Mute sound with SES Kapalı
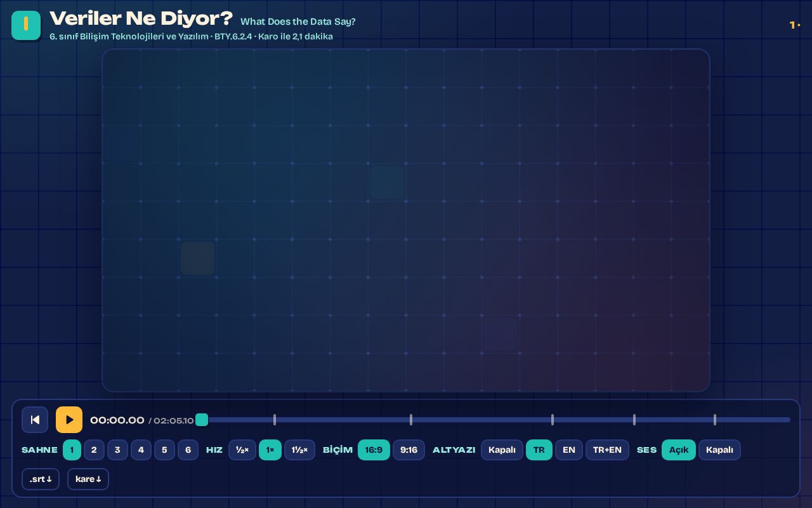The height and width of the screenshot is (508, 812). (719, 450)
